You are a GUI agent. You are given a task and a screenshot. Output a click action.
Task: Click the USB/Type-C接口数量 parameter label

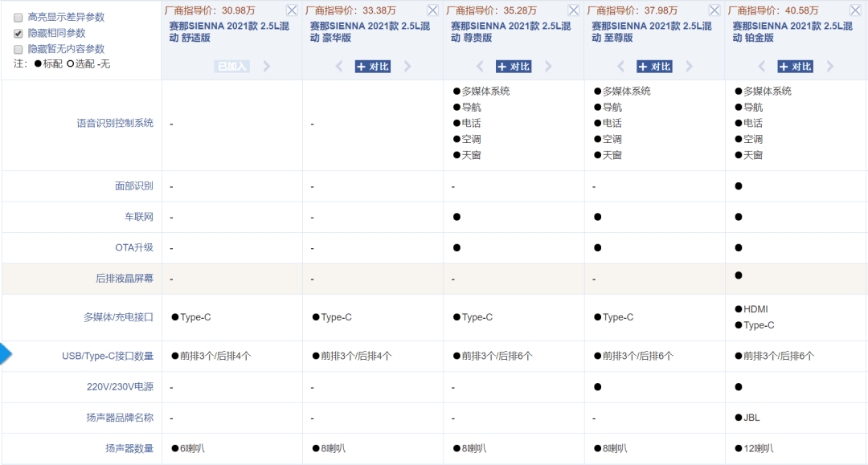click(x=108, y=356)
